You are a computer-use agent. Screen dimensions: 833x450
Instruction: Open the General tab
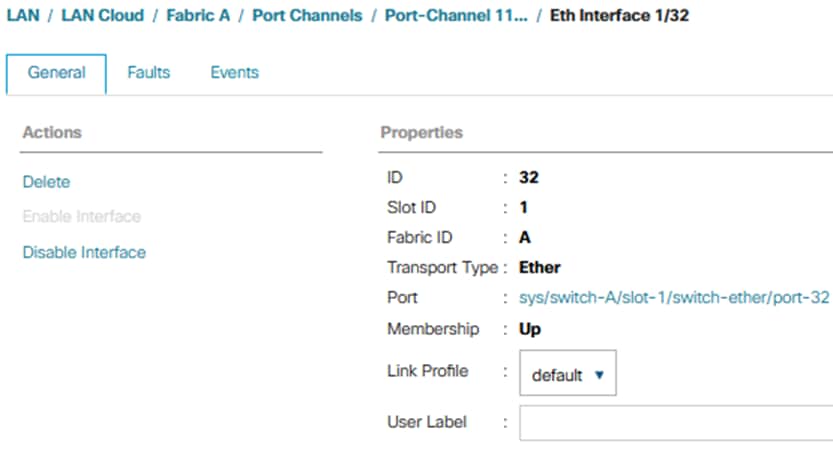click(x=56, y=73)
